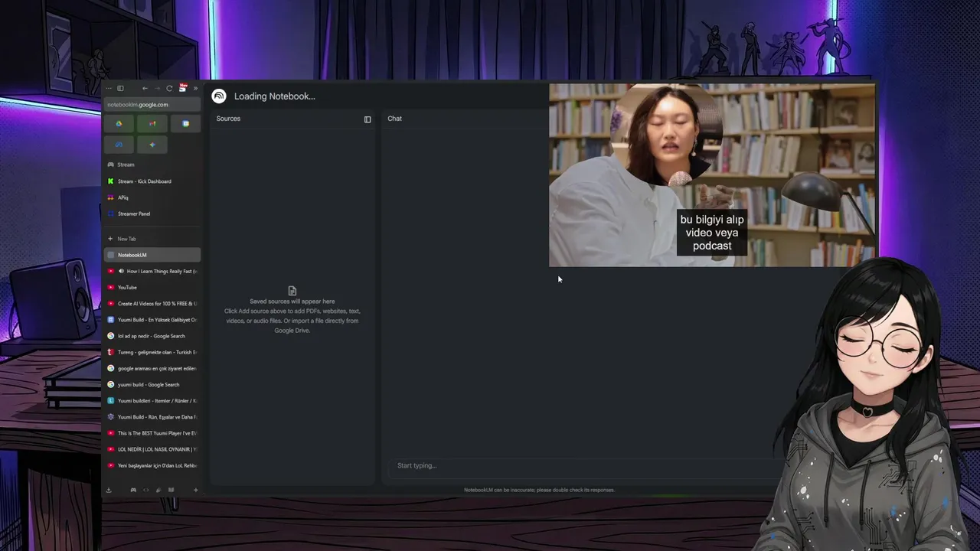Click the picture-in-picture video overlay
Image resolution: width=980 pixels, height=551 pixels.
click(712, 175)
